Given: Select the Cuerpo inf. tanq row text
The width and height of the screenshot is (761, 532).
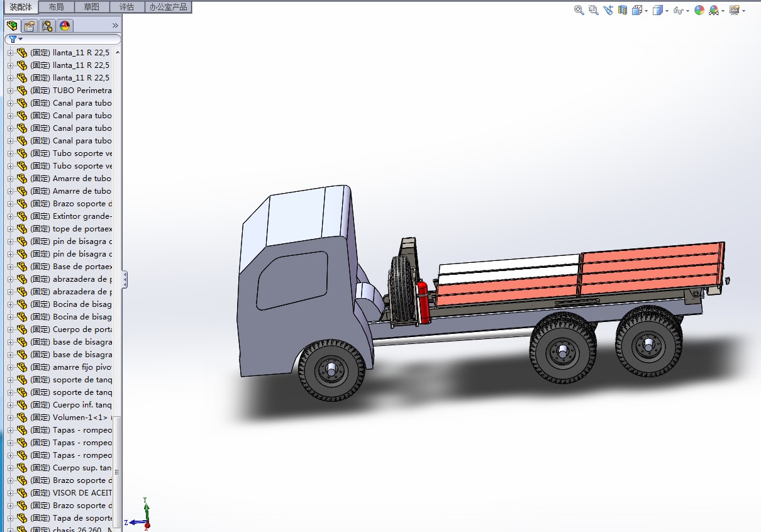Looking at the screenshot, I should pyautogui.click(x=71, y=405).
